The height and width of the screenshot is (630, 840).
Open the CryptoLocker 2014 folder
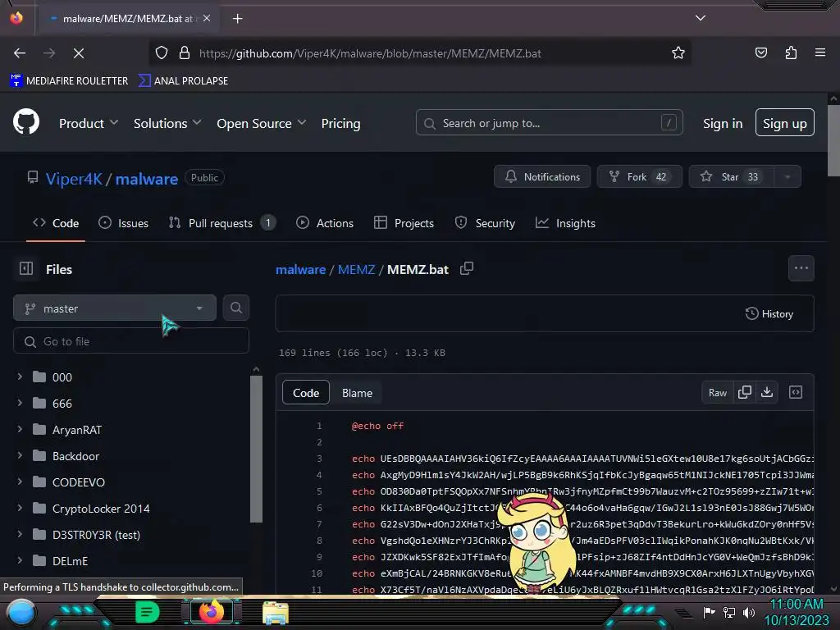(x=101, y=508)
